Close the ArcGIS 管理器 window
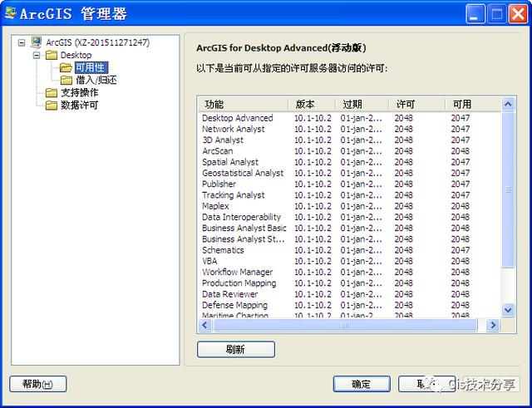This screenshot has width=532, height=408. pyautogui.click(x=518, y=13)
